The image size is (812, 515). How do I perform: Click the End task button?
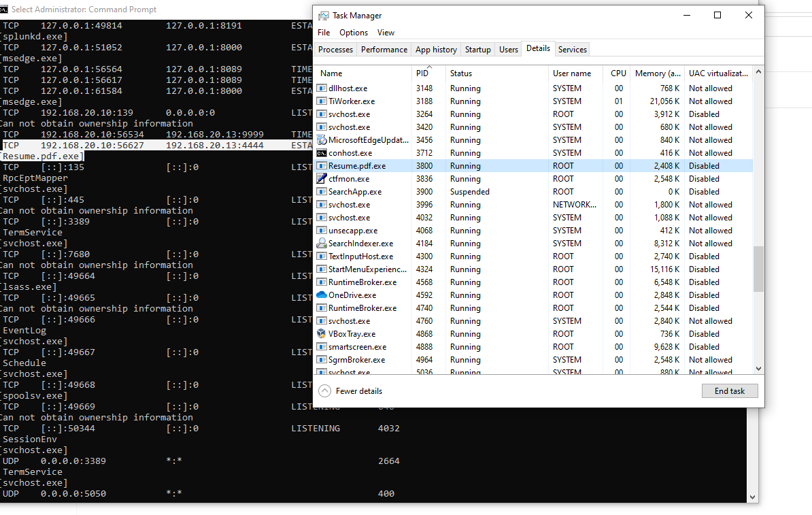(x=730, y=391)
